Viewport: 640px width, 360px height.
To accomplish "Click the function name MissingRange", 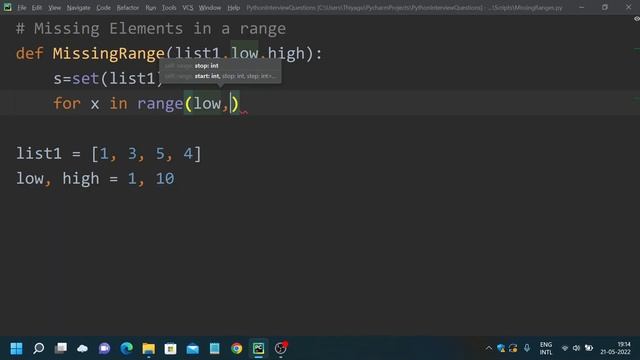I will pos(109,53).
